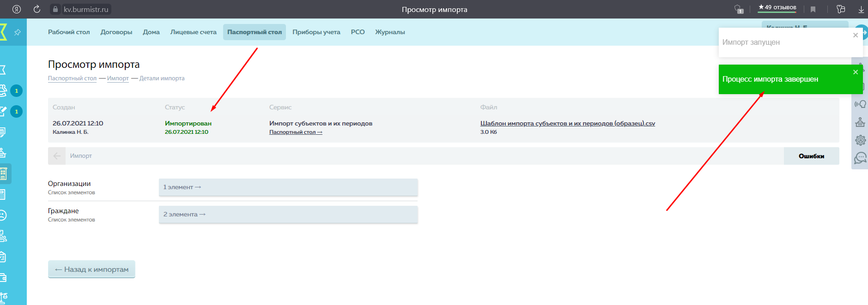Screen dimensions: 868x305
Task: Open the edit pencil sidebar icon with badge
Action: pos(4,111)
